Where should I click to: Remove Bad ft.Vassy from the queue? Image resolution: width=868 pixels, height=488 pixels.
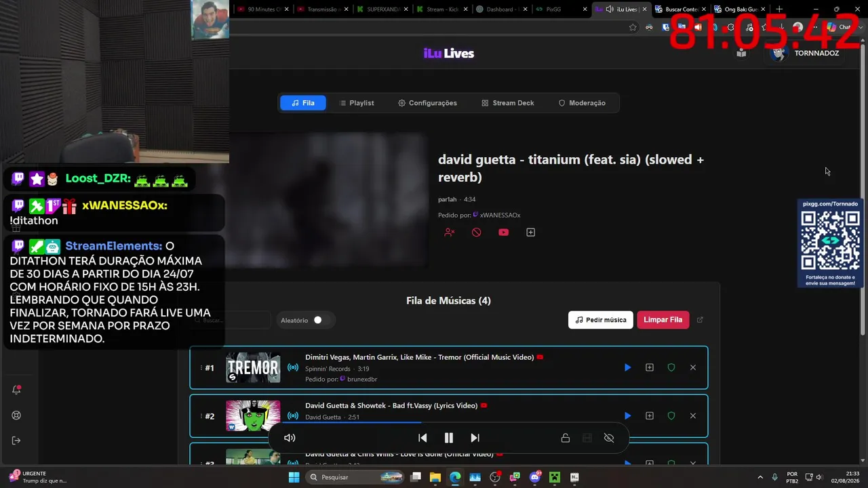coord(692,415)
